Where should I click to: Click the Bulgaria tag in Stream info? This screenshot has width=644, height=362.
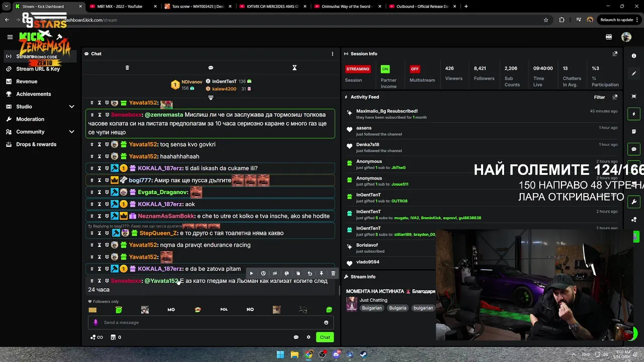397,308
